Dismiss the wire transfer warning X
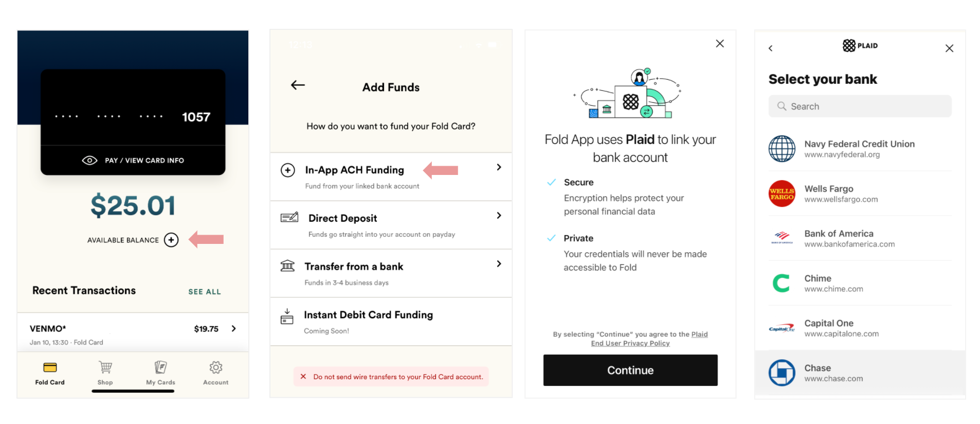 (303, 377)
